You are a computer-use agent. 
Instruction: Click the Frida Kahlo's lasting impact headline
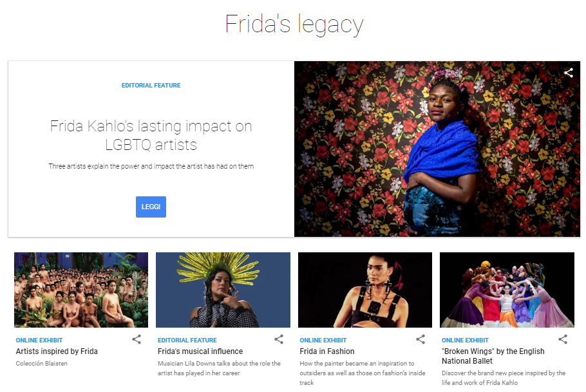[151, 135]
